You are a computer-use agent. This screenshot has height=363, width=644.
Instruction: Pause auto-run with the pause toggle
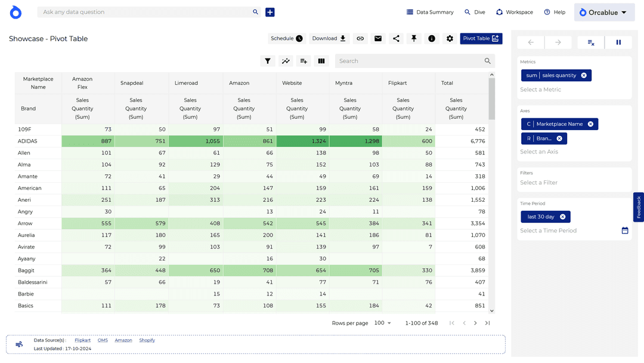[x=618, y=42]
